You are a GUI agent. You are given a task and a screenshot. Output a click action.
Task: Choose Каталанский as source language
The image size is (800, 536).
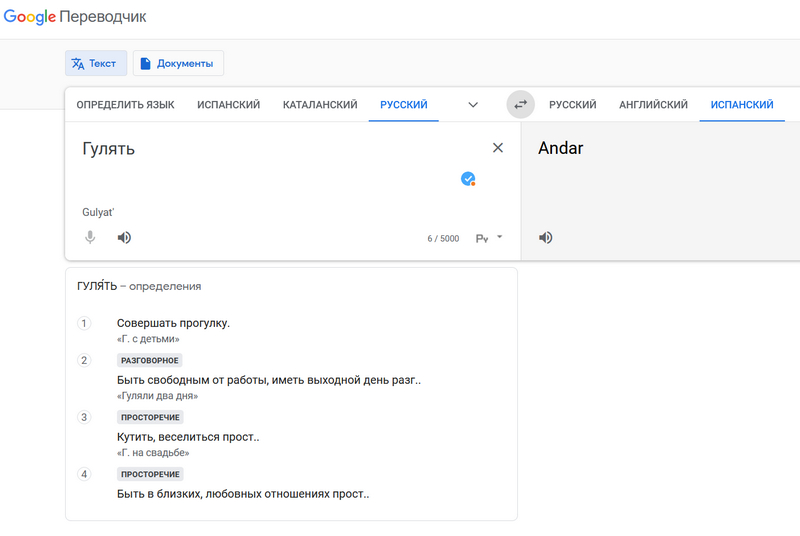pyautogui.click(x=320, y=105)
